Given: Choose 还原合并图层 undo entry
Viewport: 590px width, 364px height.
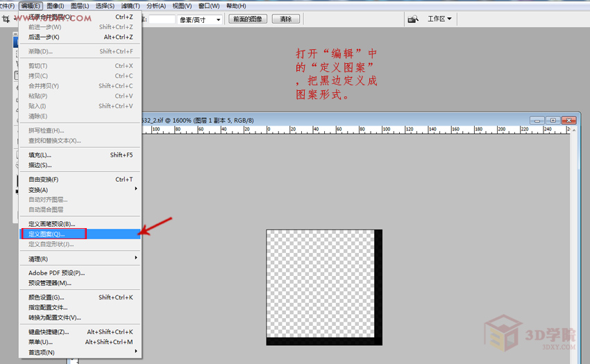Looking at the screenshot, I should 80,17.
